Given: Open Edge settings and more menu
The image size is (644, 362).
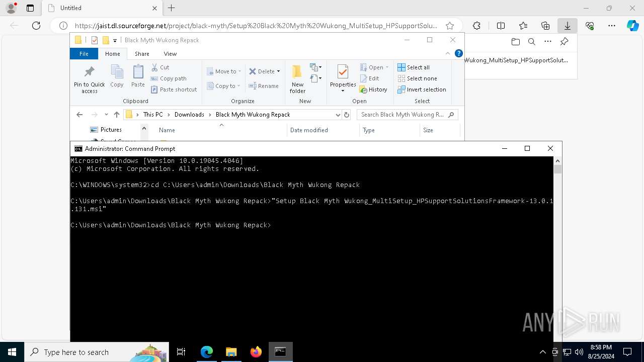Looking at the screenshot, I should 612,26.
